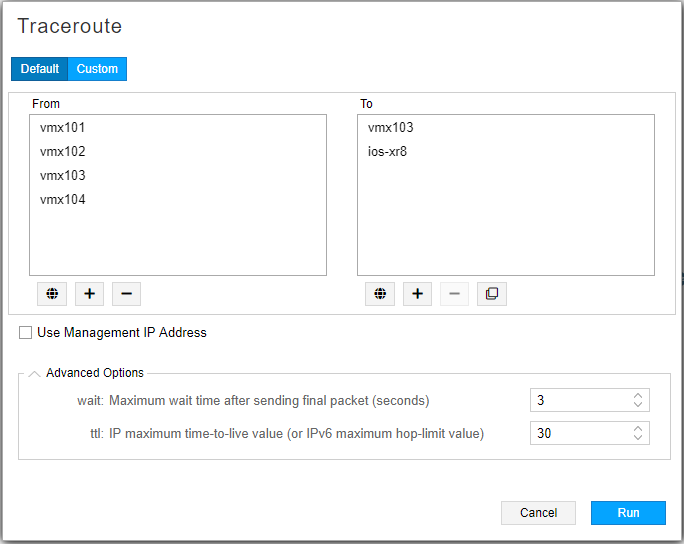Increase the wait seconds value
Viewport: 684px width, 544px height.
coord(638,396)
